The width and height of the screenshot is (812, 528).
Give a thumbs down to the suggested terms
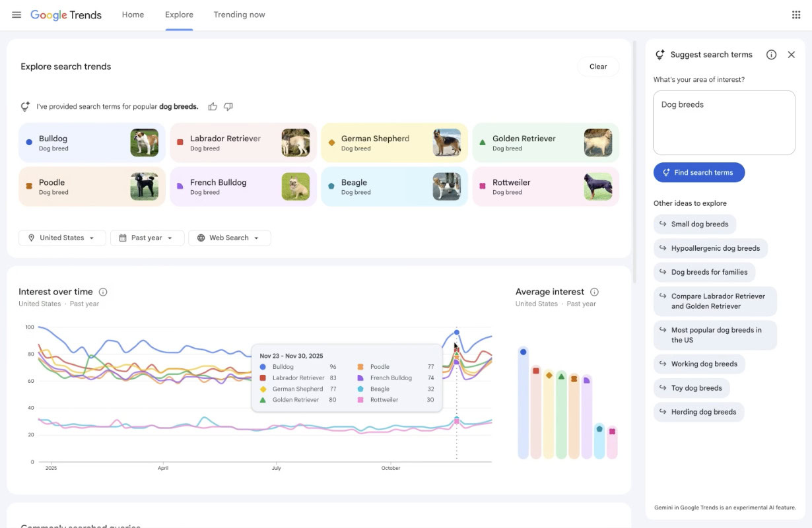228,106
